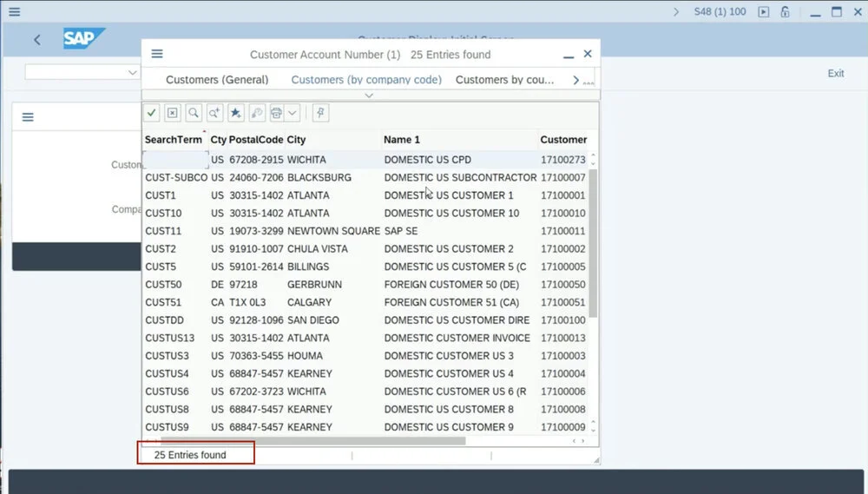Click 25 Entries found in the status bar

click(x=190, y=455)
